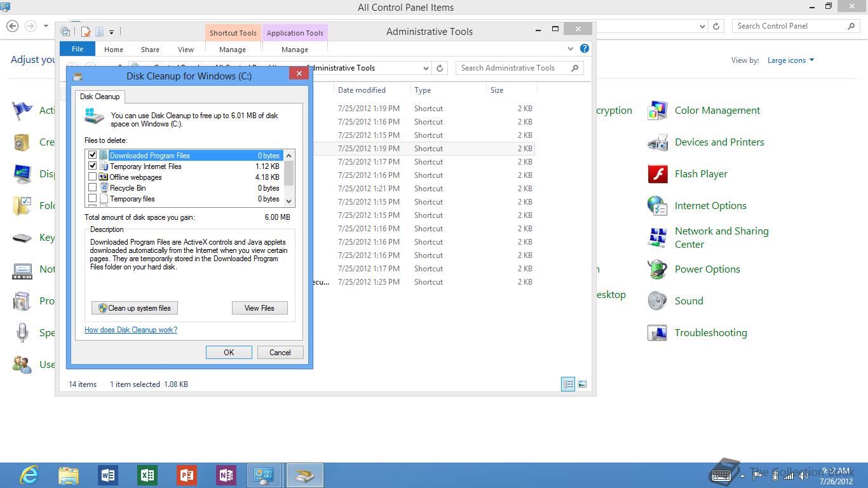Open the Internet Options globe icon
Screen dimensions: 868x488
pos(658,206)
